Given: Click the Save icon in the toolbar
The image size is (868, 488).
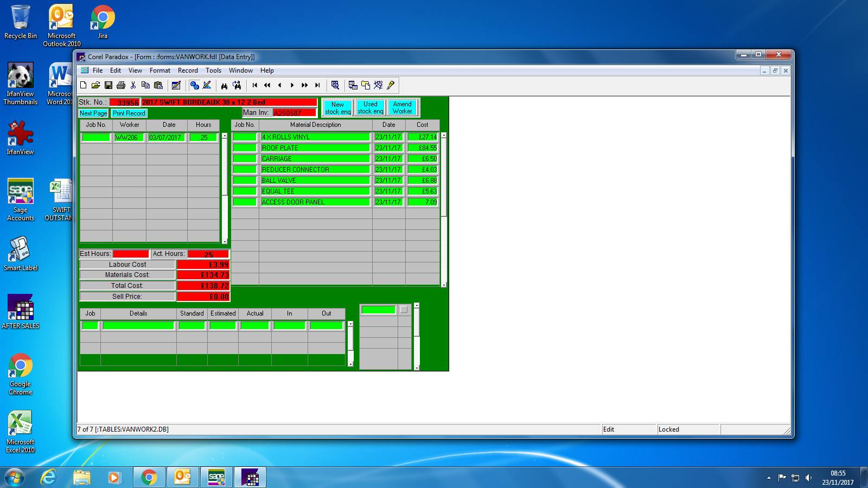Looking at the screenshot, I should (108, 85).
